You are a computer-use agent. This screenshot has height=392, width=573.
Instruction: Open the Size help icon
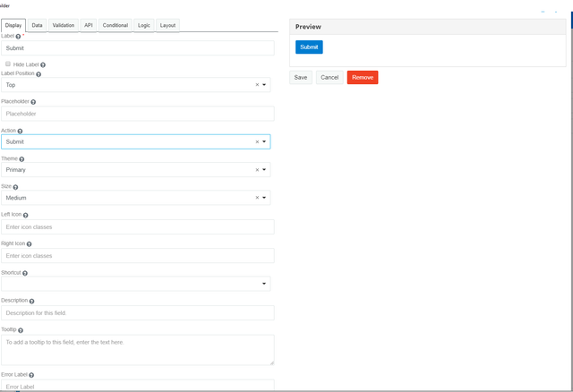coord(15,187)
